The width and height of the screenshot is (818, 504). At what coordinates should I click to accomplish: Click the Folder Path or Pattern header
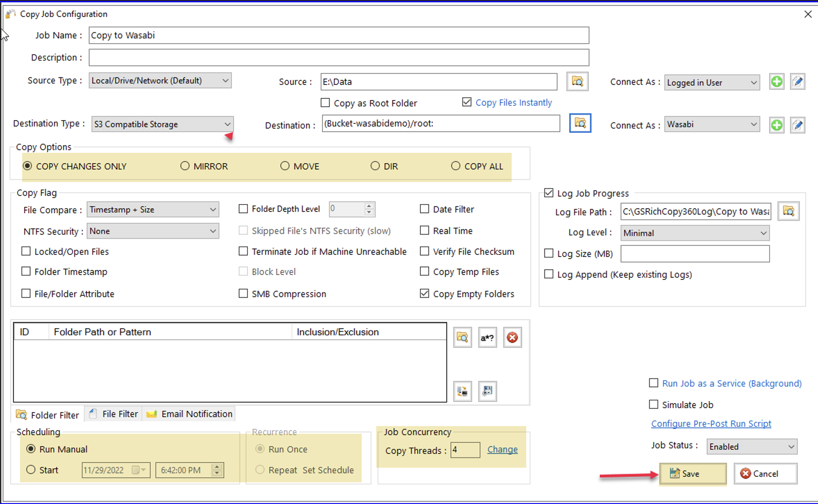click(x=170, y=332)
